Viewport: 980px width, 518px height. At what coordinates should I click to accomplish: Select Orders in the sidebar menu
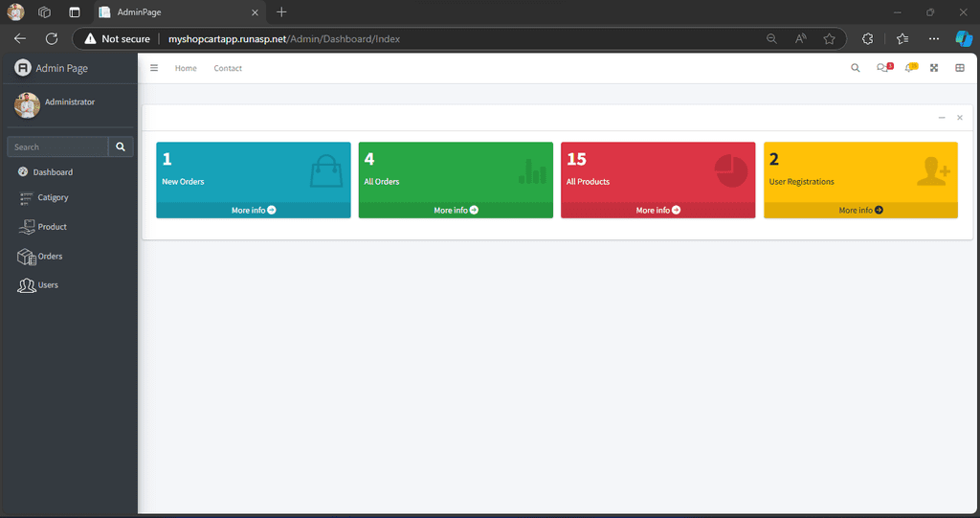coord(50,257)
